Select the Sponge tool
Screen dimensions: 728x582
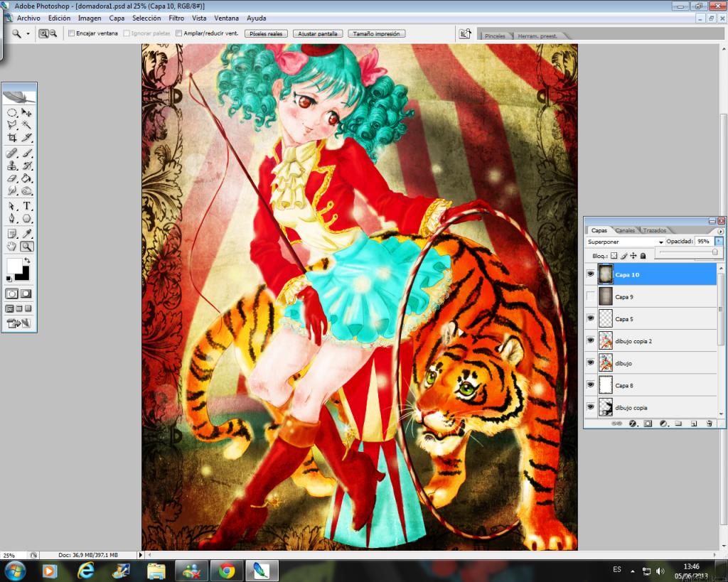(26, 190)
